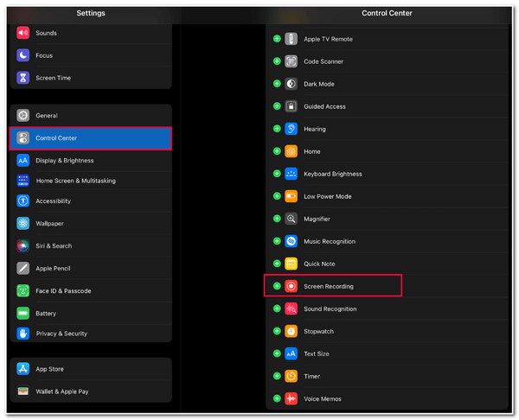Screen dimensions: 519x420
Task: Add Music Recognition with green plus
Action: pyautogui.click(x=277, y=241)
